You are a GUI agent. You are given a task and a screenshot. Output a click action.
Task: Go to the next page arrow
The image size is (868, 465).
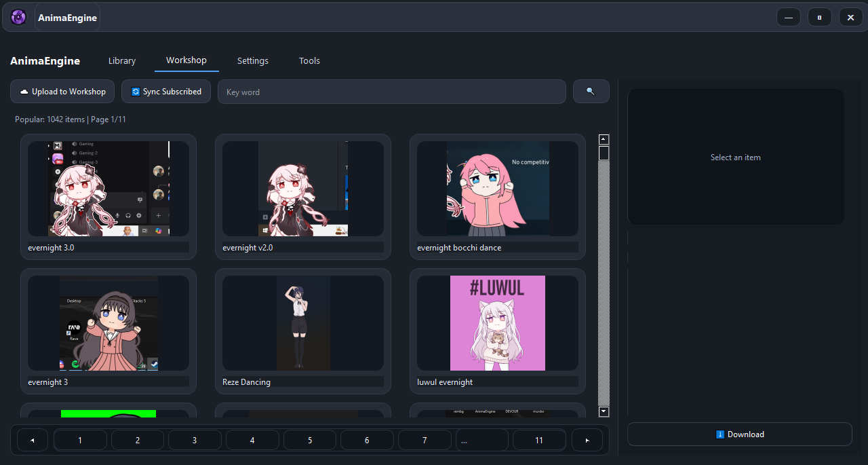coord(587,440)
